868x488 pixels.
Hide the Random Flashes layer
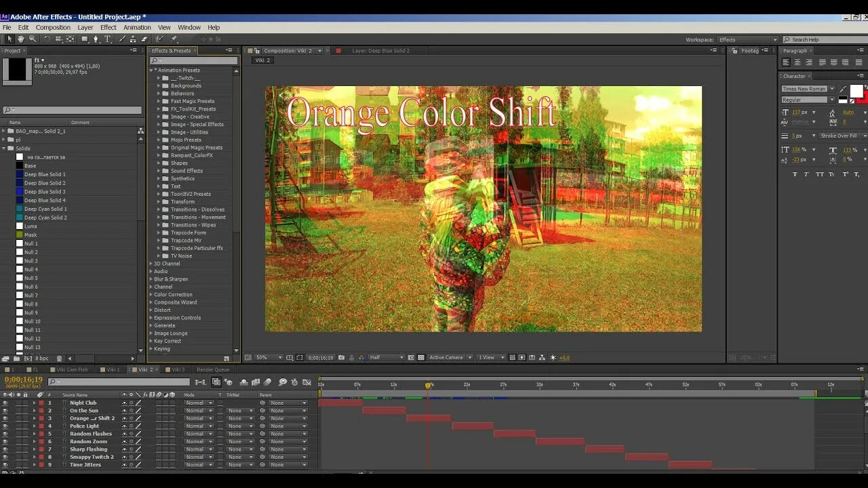pyautogui.click(x=5, y=434)
